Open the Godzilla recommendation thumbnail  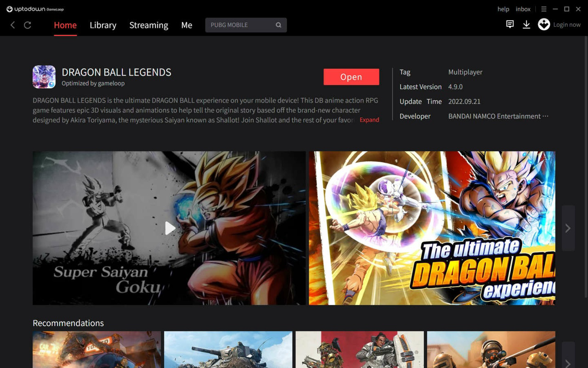click(97, 350)
